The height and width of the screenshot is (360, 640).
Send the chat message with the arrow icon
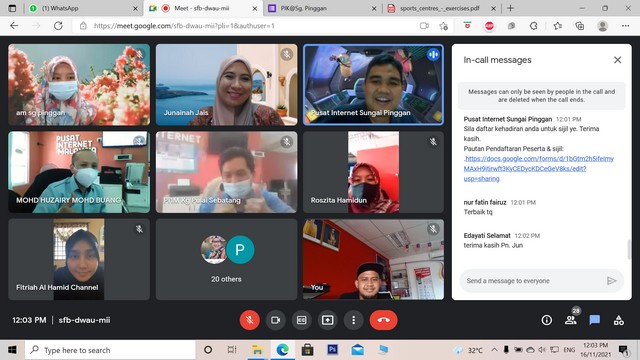[611, 281]
